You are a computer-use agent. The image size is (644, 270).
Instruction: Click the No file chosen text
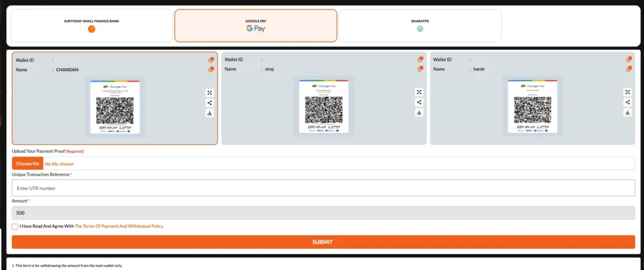click(60, 164)
